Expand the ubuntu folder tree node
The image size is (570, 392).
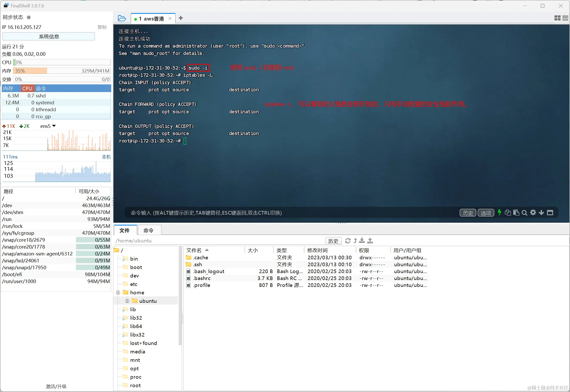tap(127, 301)
